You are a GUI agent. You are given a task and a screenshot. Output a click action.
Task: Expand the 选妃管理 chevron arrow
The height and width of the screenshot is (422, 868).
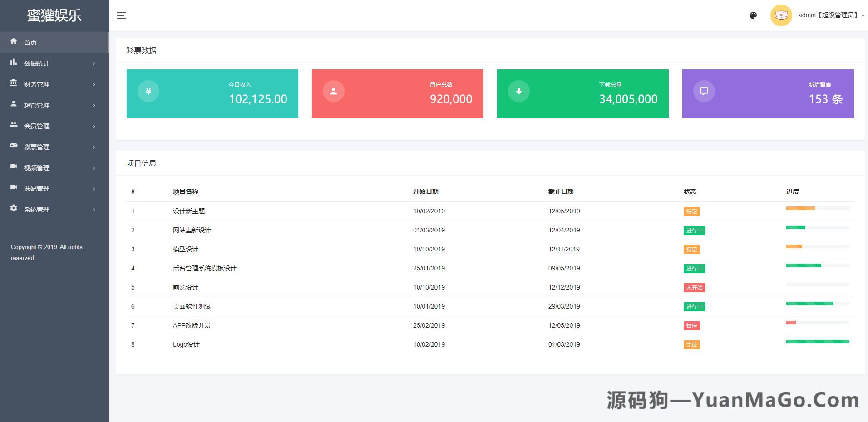click(94, 189)
